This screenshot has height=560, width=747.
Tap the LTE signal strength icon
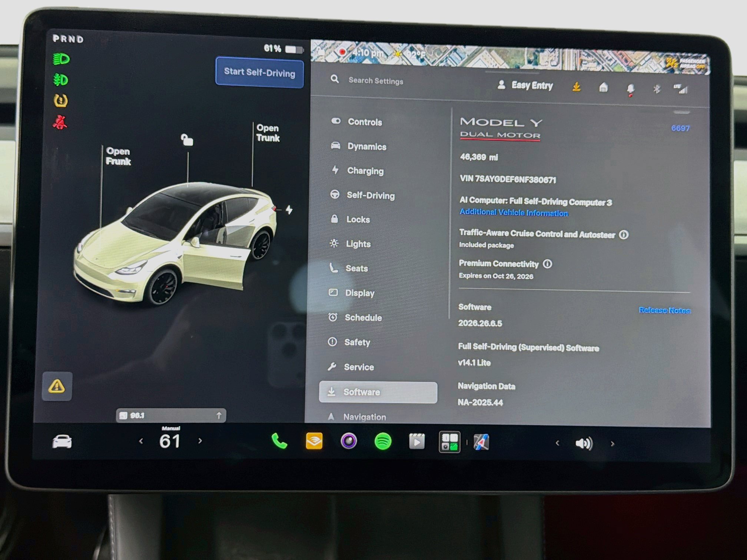tap(681, 89)
